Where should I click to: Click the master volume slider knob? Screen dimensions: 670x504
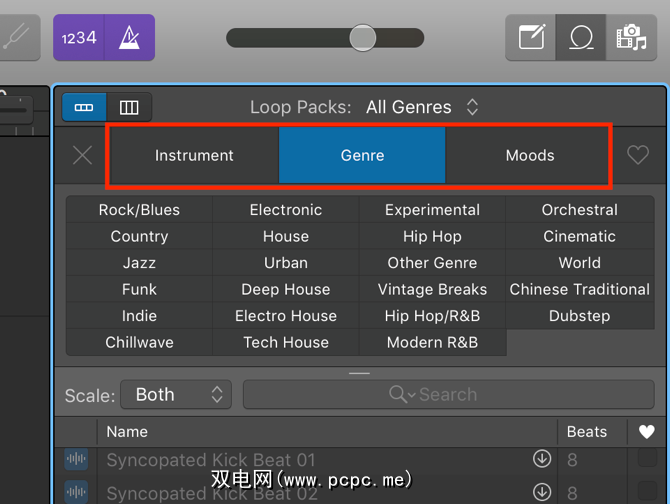coord(362,38)
